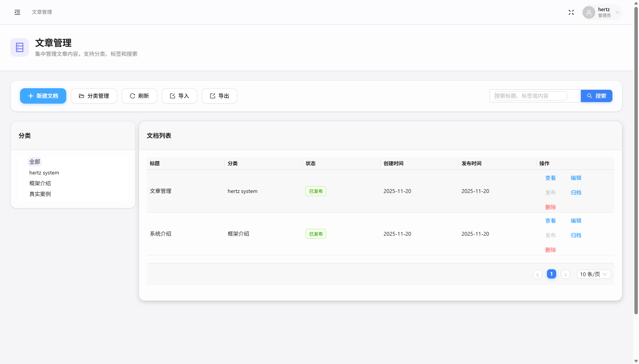
Task: Open the 10 条/页 page size dropdown
Action: (594, 274)
